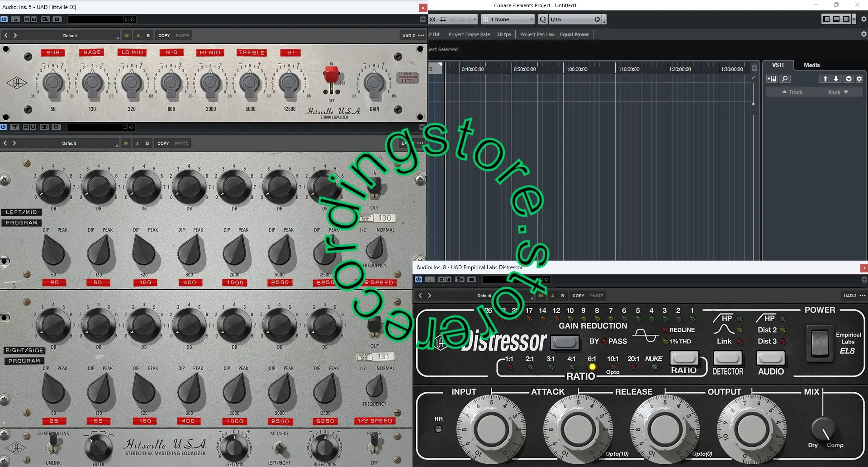Open VSTi rack settings gear

(859, 79)
